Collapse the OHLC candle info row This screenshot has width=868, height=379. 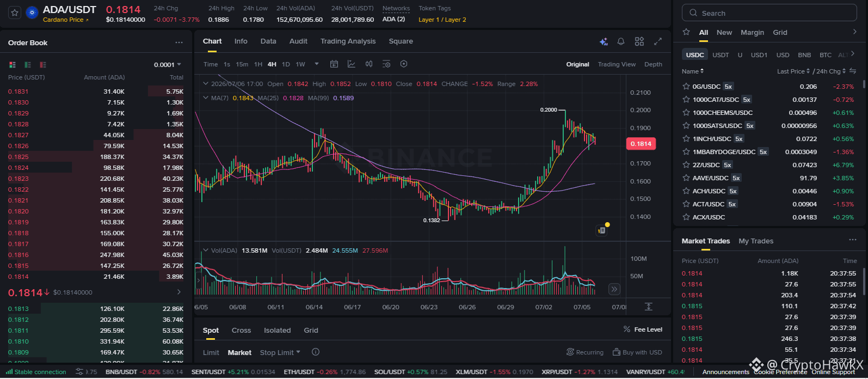(205, 84)
